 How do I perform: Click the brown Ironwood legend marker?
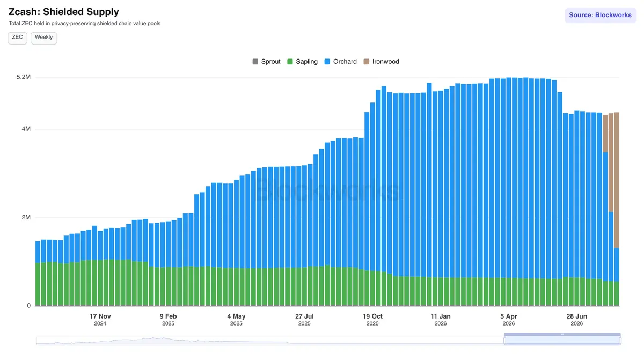tap(367, 62)
